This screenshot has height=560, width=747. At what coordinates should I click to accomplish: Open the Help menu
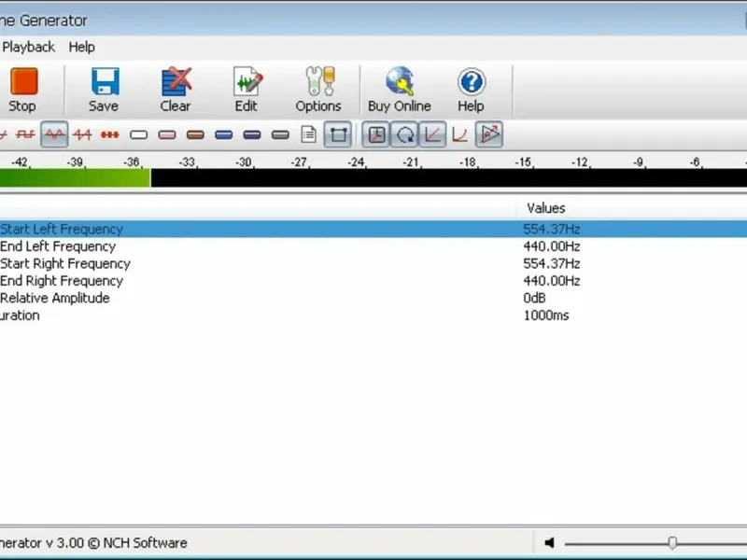82,48
